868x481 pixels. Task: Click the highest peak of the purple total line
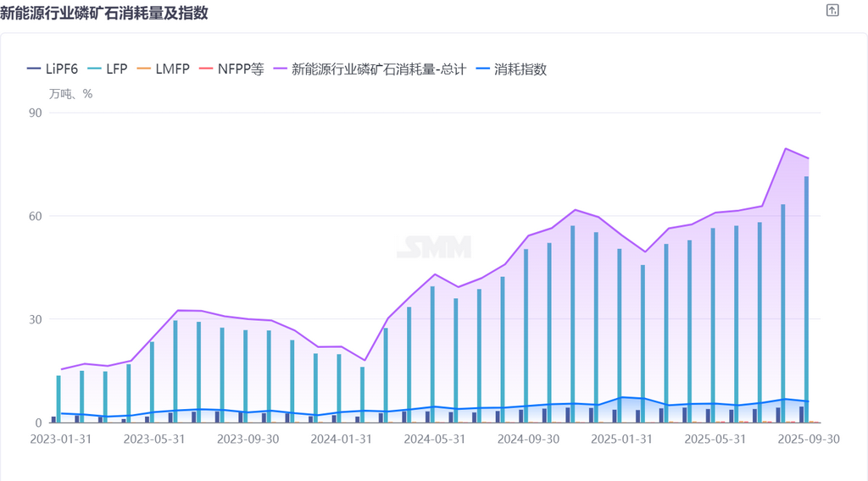click(x=785, y=148)
